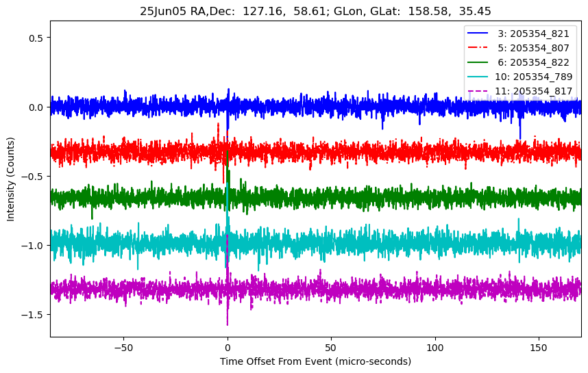
Task: Click the x-axis tick label 50
Action: 331,348
